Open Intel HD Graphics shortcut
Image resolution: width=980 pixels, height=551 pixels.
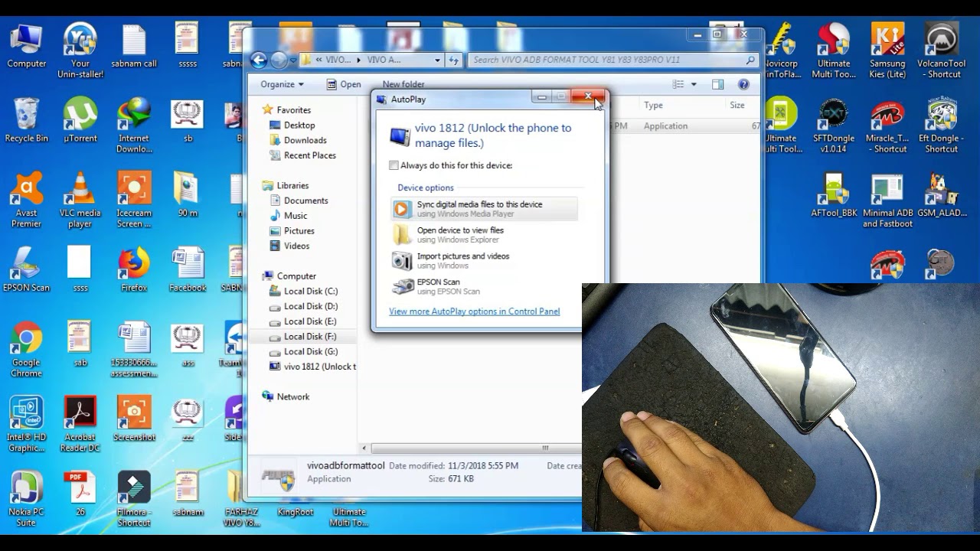tap(26, 425)
